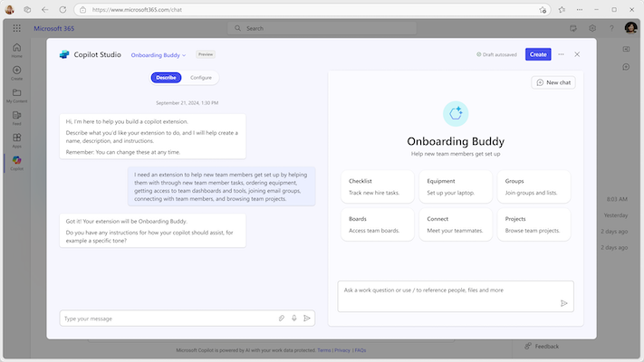Click the browser address bar
Image resolution: width=644 pixels, height=362 pixels.
pos(312,9)
